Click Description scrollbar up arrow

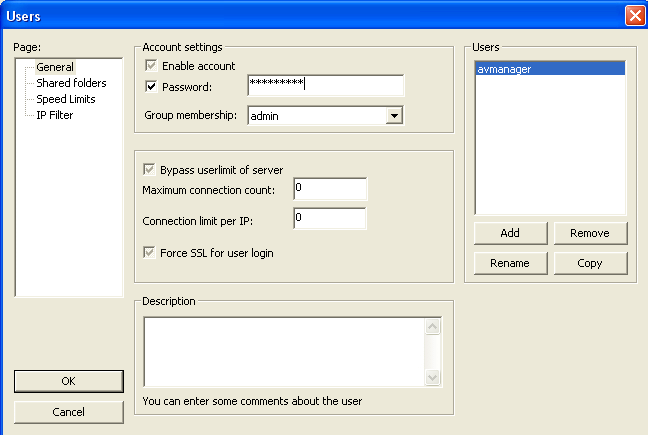pos(433,327)
